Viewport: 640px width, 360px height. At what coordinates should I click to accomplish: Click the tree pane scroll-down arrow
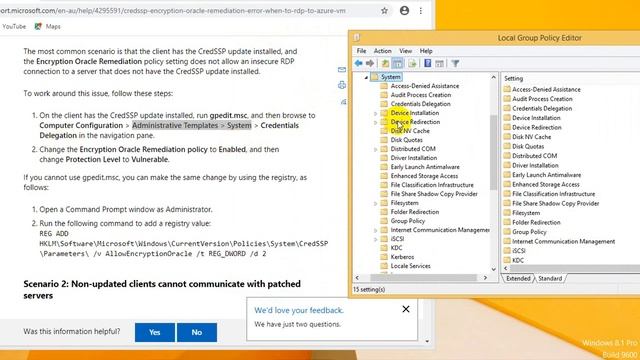point(493,269)
